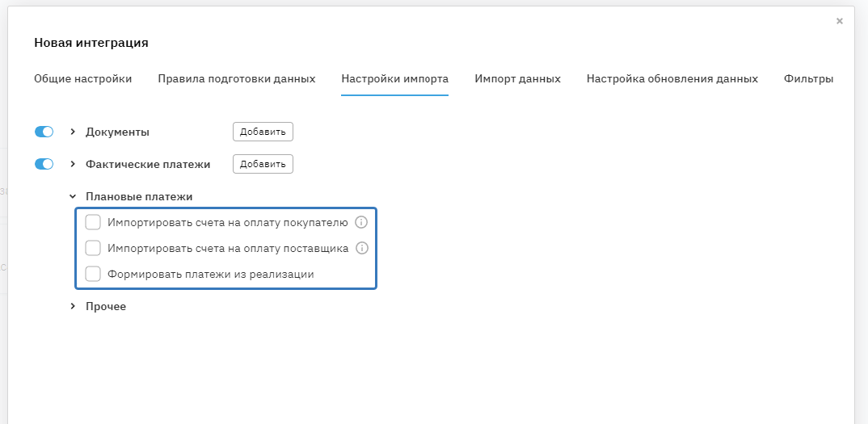Click info icon next to счета покупателю
The width and height of the screenshot is (868, 424).
click(361, 222)
